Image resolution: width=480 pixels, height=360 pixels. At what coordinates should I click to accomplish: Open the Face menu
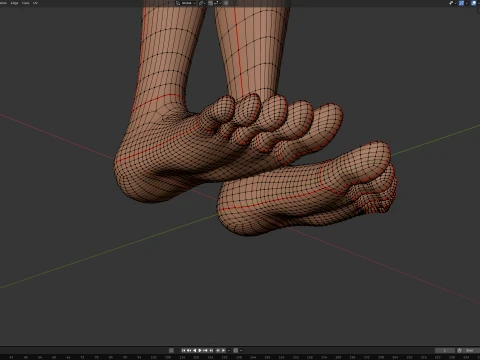point(25,3)
